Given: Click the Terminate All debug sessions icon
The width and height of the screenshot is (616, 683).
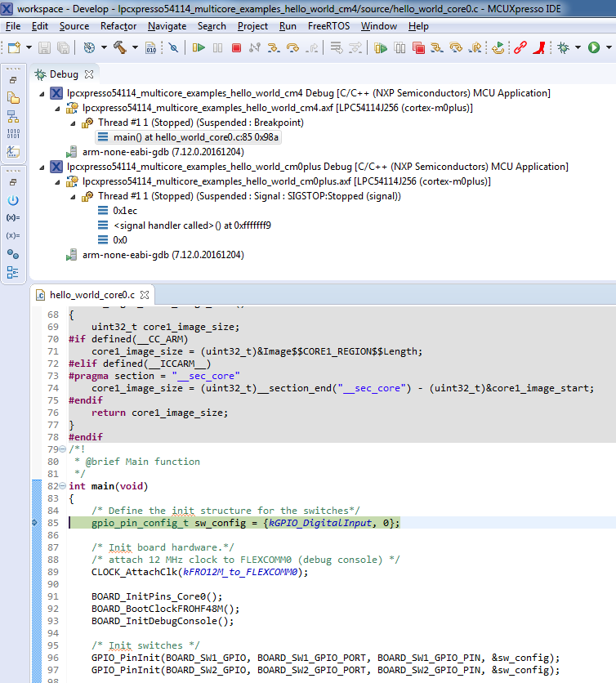Looking at the screenshot, I should click(x=418, y=48).
